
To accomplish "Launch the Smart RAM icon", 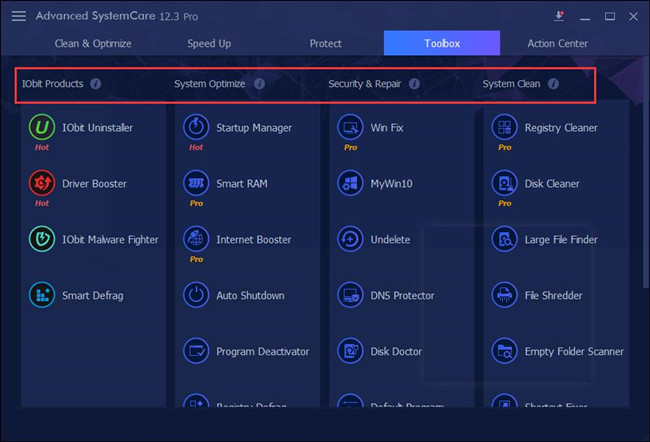I will tap(196, 183).
